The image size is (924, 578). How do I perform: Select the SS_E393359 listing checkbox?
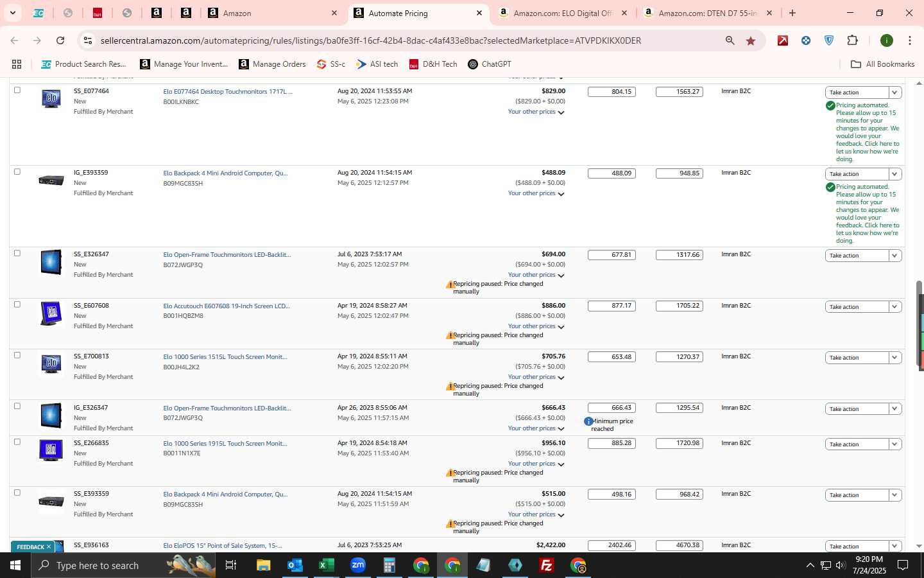click(17, 493)
